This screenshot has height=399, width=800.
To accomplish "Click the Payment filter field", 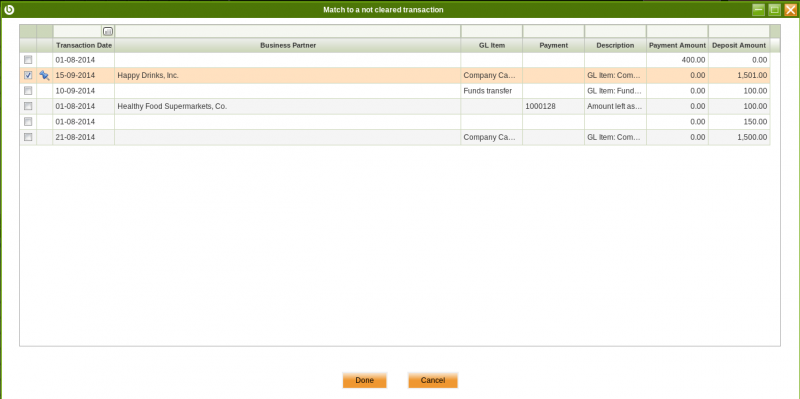I will (554, 32).
